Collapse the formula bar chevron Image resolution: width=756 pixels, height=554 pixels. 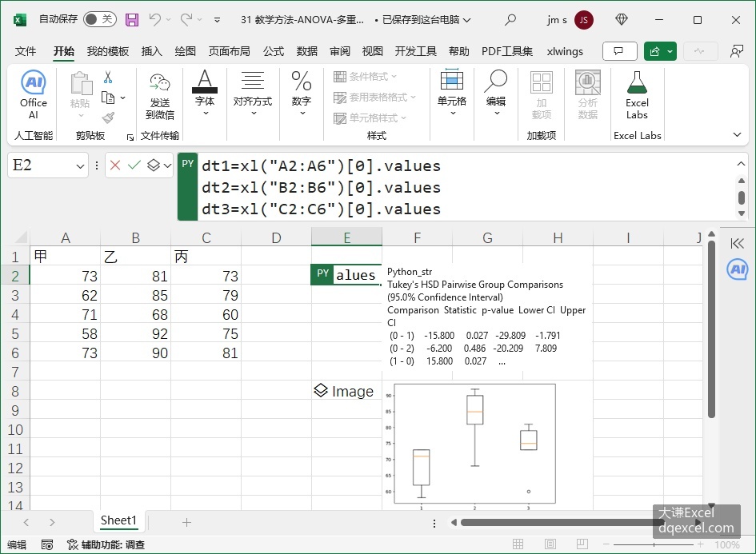tap(741, 164)
